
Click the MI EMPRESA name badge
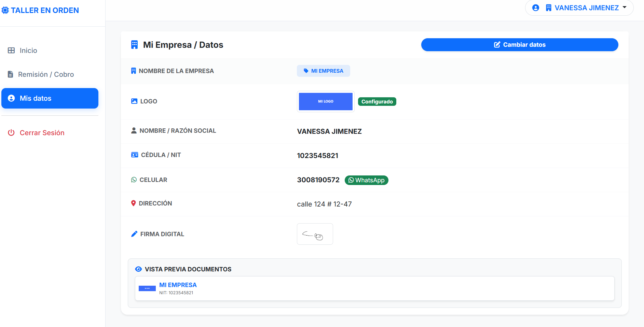coord(323,71)
